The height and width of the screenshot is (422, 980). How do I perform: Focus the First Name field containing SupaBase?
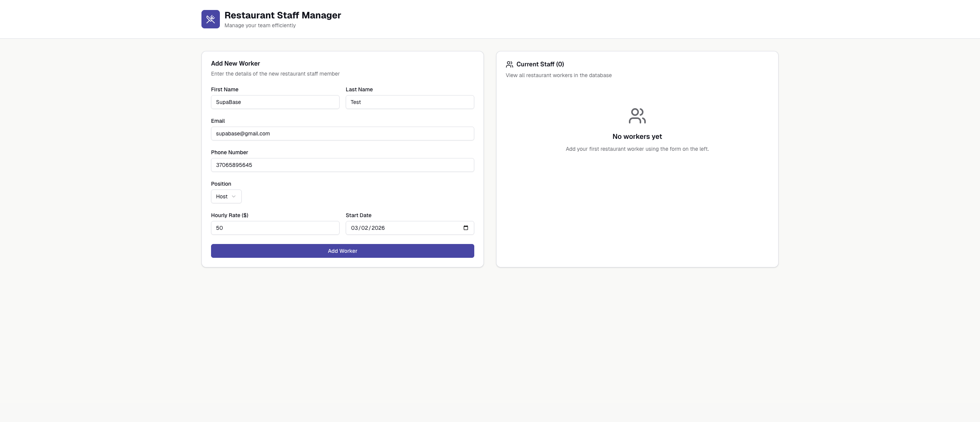click(x=275, y=102)
